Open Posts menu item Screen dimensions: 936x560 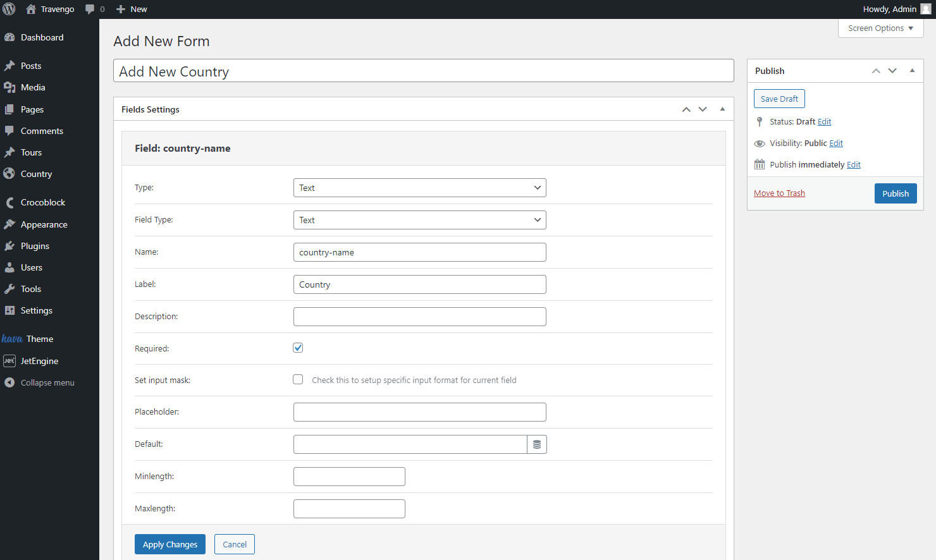pyautogui.click(x=49, y=66)
